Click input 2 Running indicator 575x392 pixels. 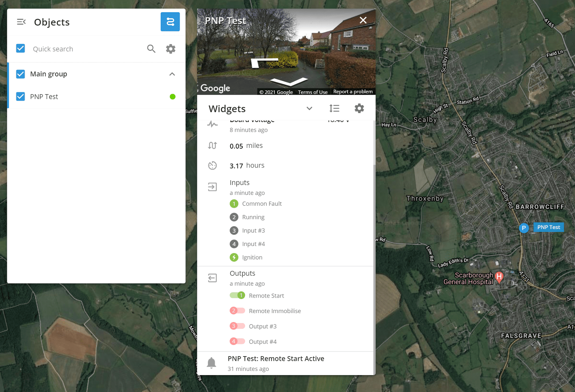pyautogui.click(x=234, y=217)
